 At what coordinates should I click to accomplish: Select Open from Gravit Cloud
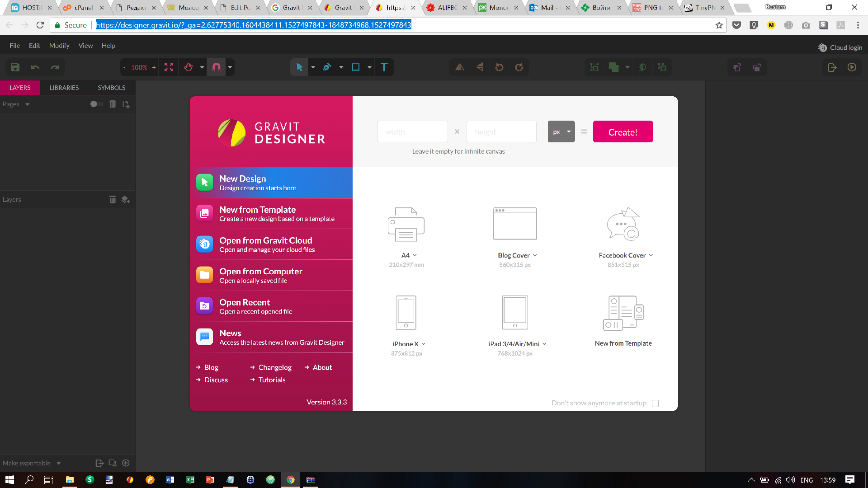point(271,244)
